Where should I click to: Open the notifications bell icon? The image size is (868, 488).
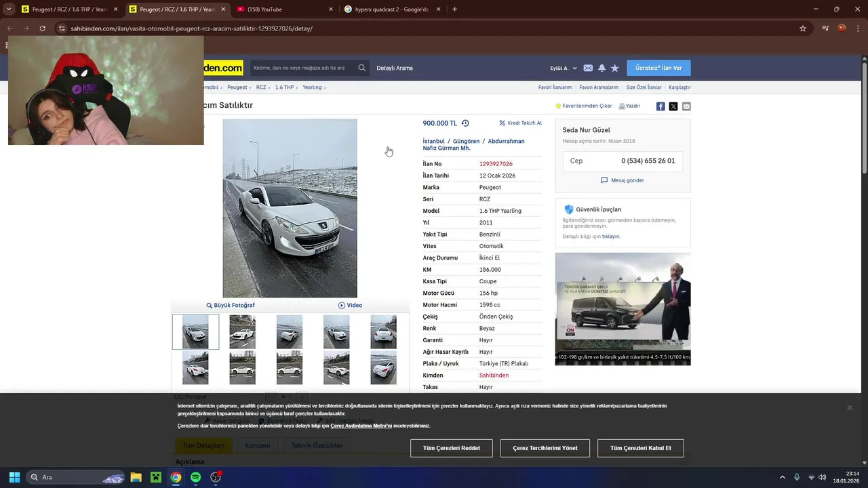601,68
